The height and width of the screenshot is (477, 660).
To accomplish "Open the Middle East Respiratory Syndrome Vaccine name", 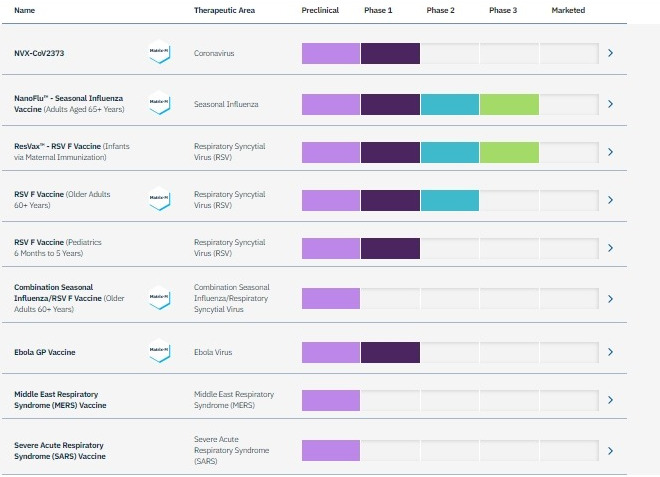I will tap(60, 400).
